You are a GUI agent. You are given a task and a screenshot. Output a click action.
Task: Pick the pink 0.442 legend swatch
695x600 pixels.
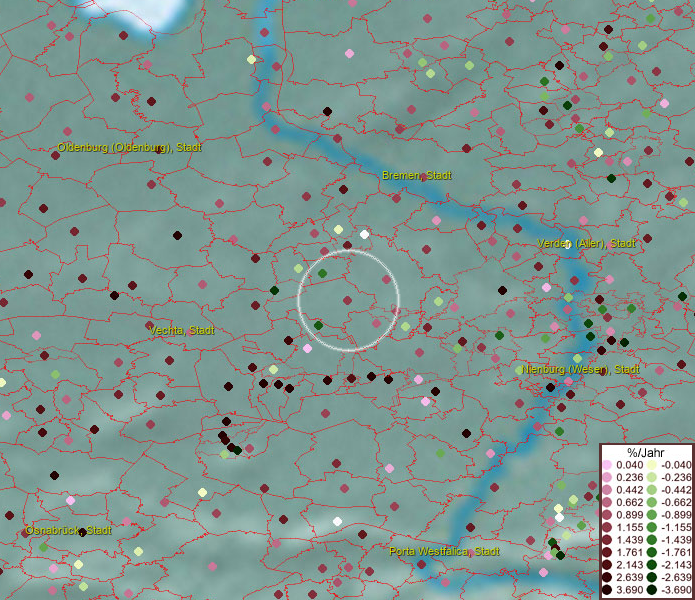coord(607,490)
